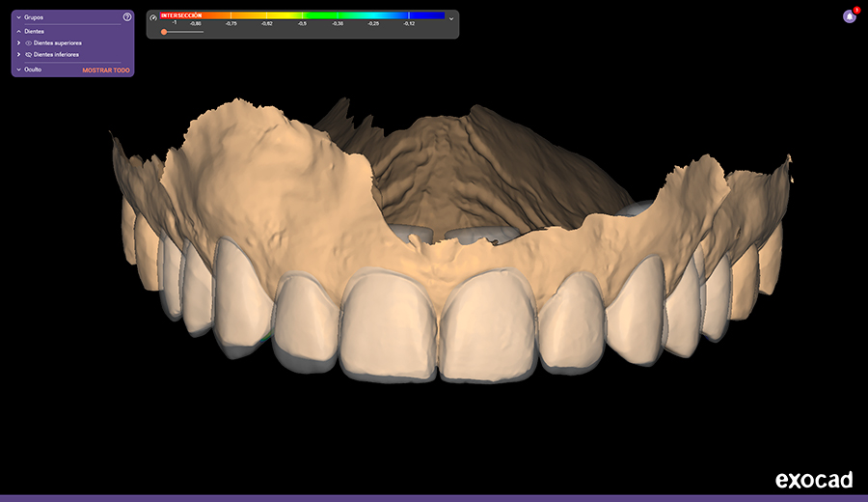
Task: Collapse the Dientes section chevron
Action: pos(18,32)
